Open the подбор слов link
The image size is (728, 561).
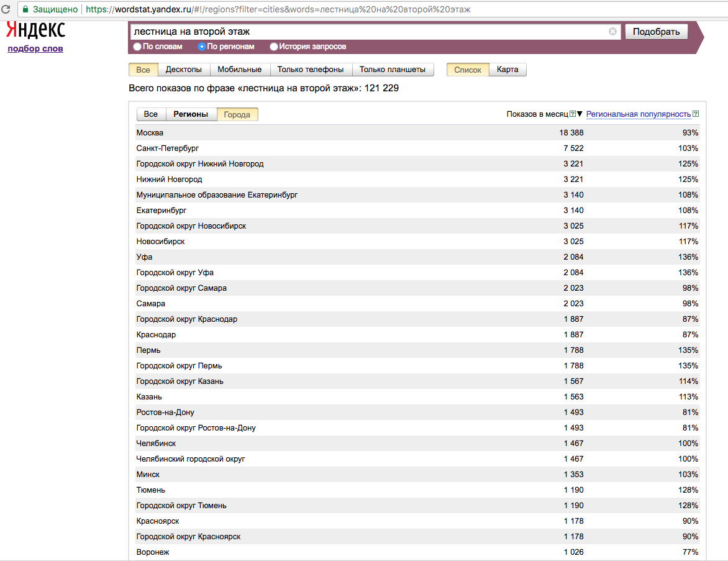coord(35,49)
